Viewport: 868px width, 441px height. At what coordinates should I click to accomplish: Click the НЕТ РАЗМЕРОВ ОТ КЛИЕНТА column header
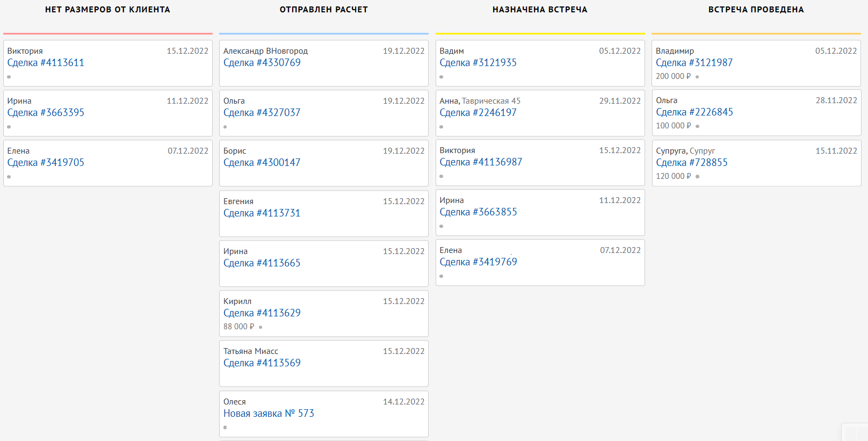(107, 10)
